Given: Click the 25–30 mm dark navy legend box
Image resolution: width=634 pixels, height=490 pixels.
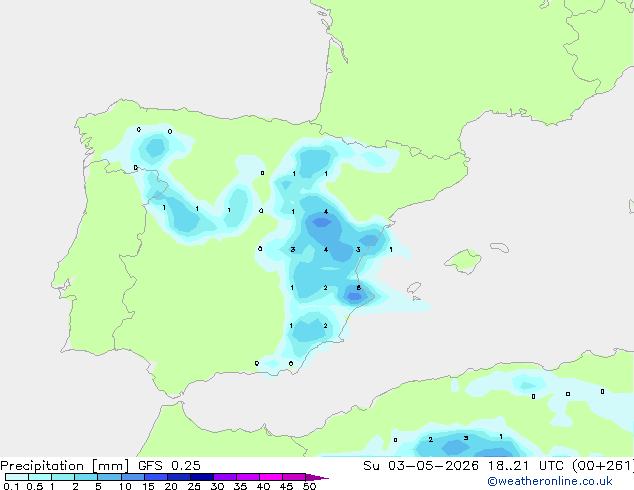Looking at the screenshot, I should pyautogui.click(x=201, y=477).
